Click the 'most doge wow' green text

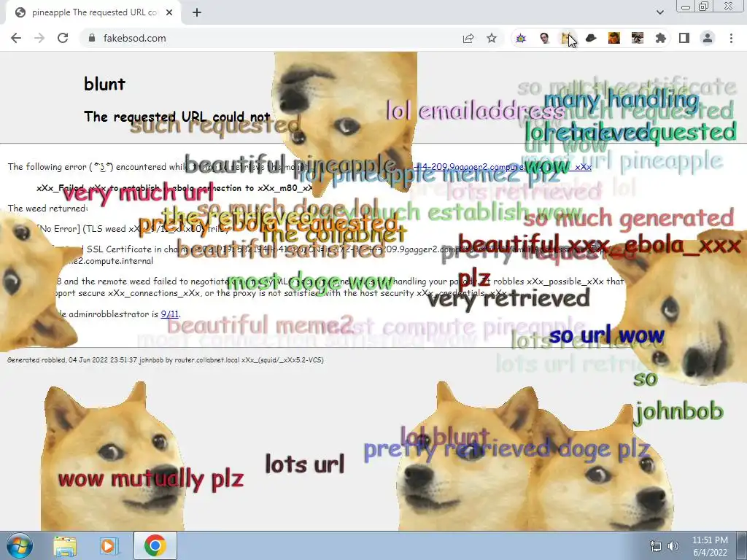(x=309, y=282)
